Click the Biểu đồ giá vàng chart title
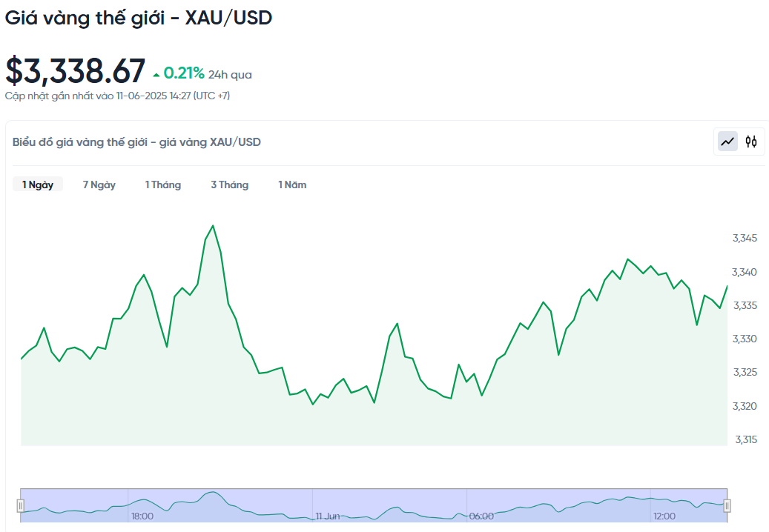 (136, 142)
